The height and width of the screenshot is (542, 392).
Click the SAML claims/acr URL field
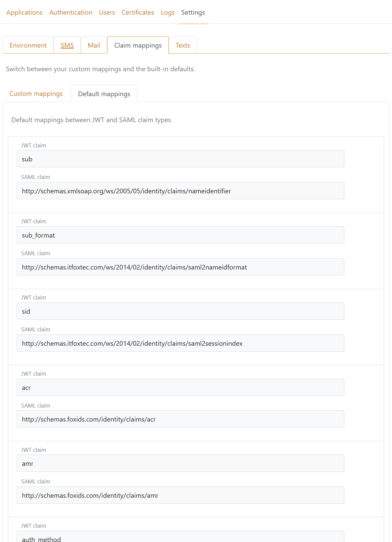pyautogui.click(x=180, y=419)
